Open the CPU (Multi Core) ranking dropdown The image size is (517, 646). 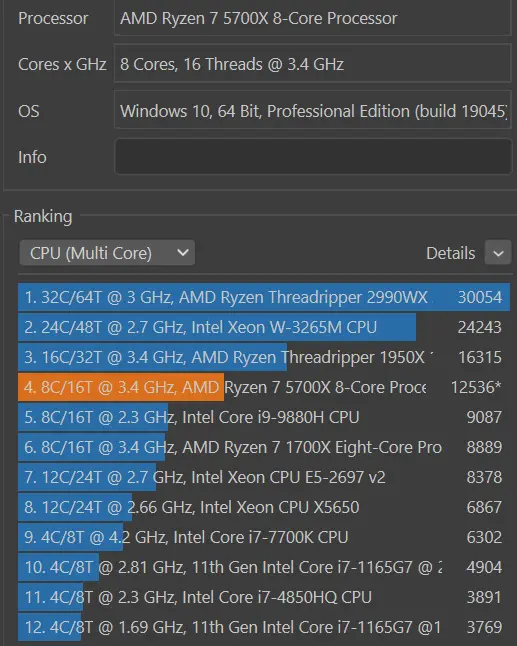[x=107, y=253]
